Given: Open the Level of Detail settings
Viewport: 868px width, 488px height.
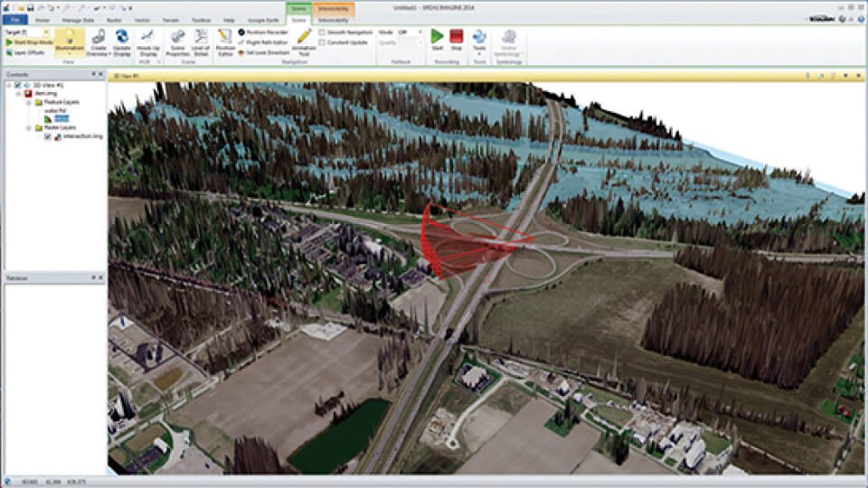Looking at the screenshot, I should [201, 42].
